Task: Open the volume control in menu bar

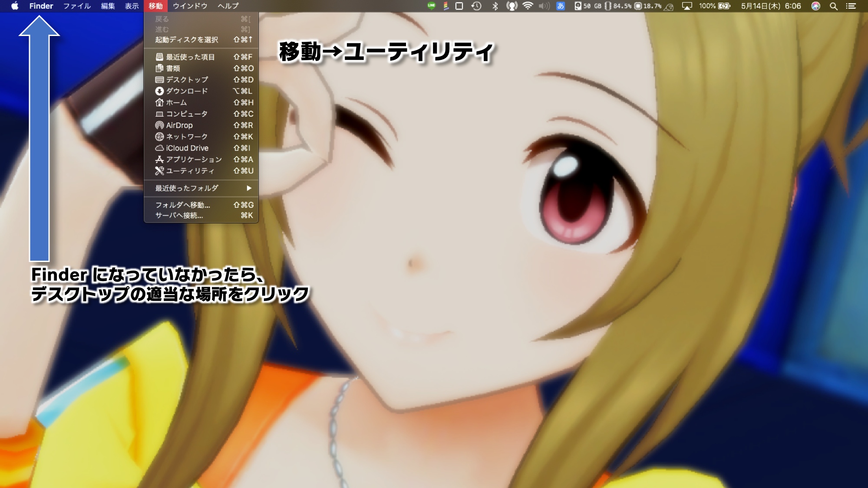Action: tap(544, 6)
